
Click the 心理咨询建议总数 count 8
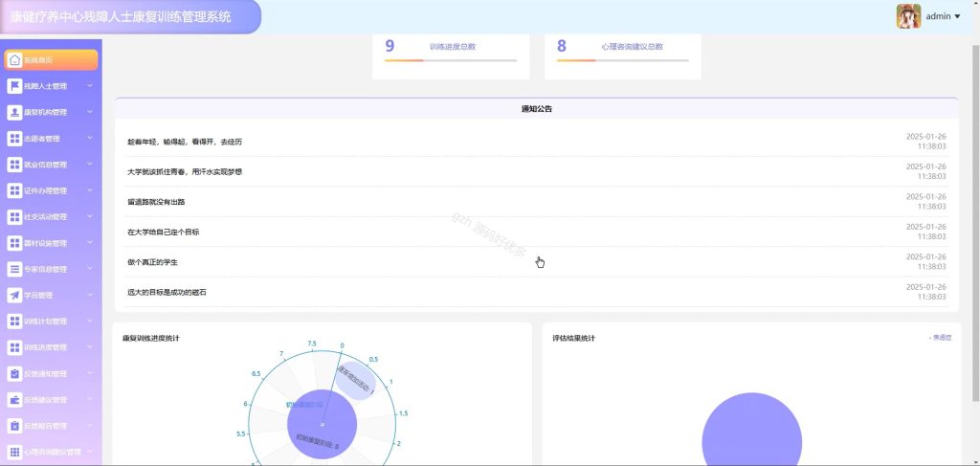pos(561,46)
